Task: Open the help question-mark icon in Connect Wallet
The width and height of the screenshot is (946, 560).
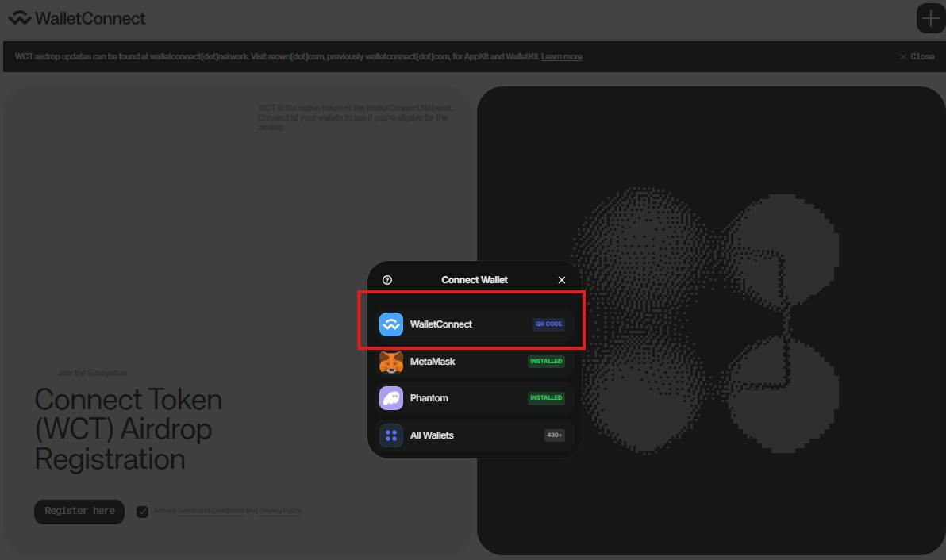Action: pyautogui.click(x=387, y=280)
